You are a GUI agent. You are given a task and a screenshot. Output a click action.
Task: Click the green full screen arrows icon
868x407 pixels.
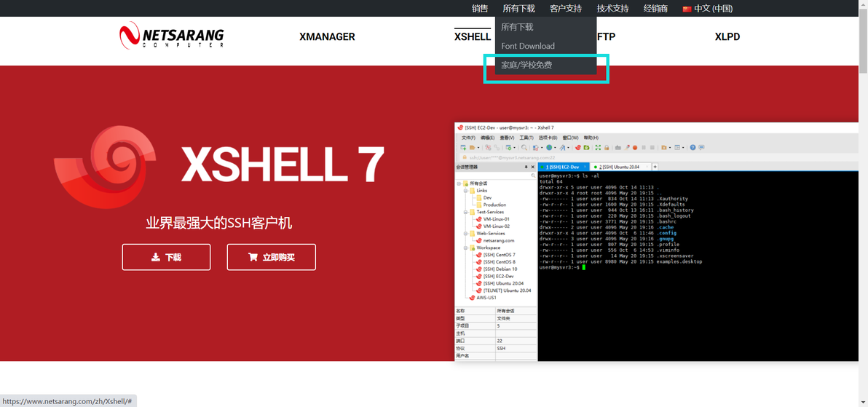pyautogui.click(x=598, y=147)
